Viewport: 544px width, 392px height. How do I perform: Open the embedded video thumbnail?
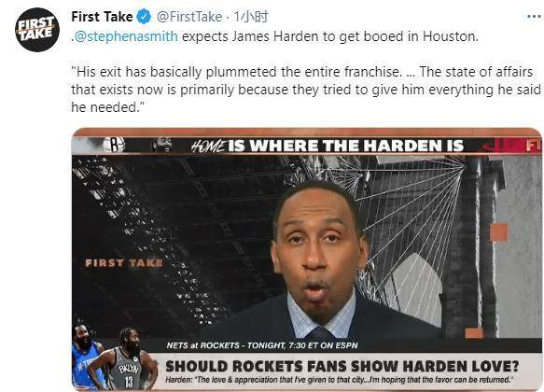(306, 259)
